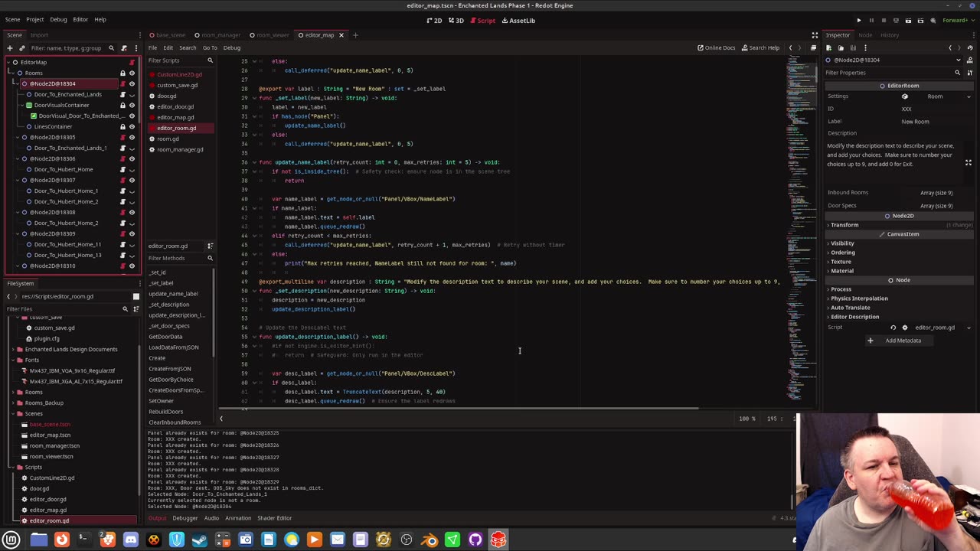Toggle the distraction-free mode icon
980x551 pixels.
click(815, 35)
